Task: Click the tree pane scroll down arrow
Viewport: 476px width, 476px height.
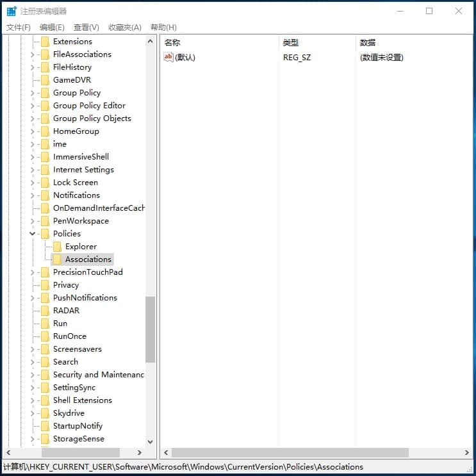Action: pyautogui.click(x=150, y=441)
